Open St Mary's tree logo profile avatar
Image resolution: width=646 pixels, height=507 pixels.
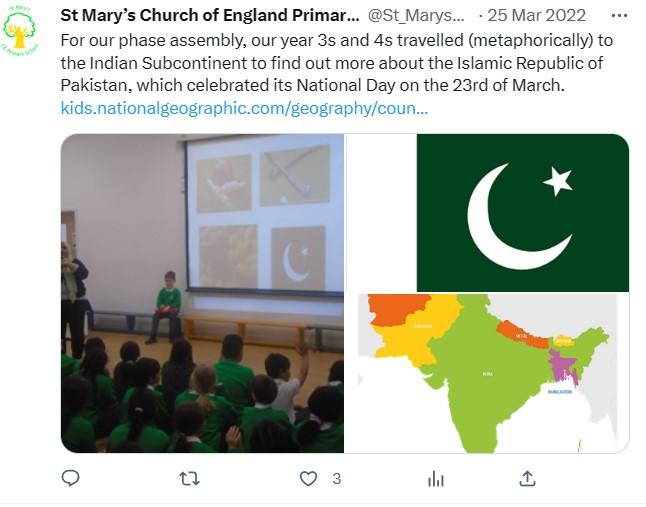pos(19,31)
